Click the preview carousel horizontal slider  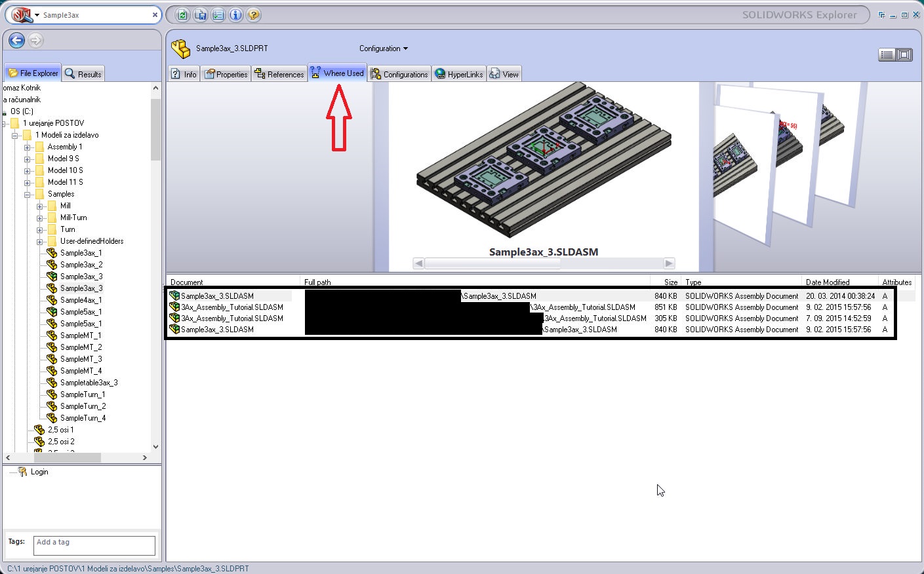coord(492,263)
